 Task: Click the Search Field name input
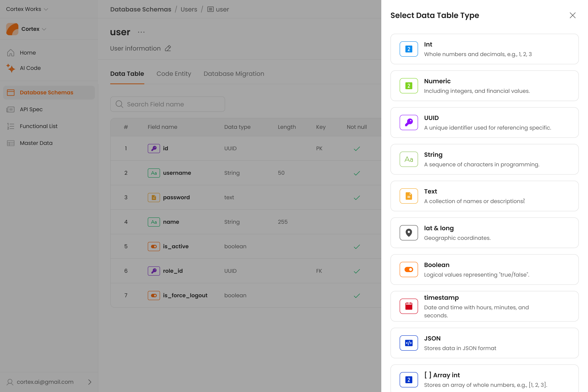coord(167,104)
